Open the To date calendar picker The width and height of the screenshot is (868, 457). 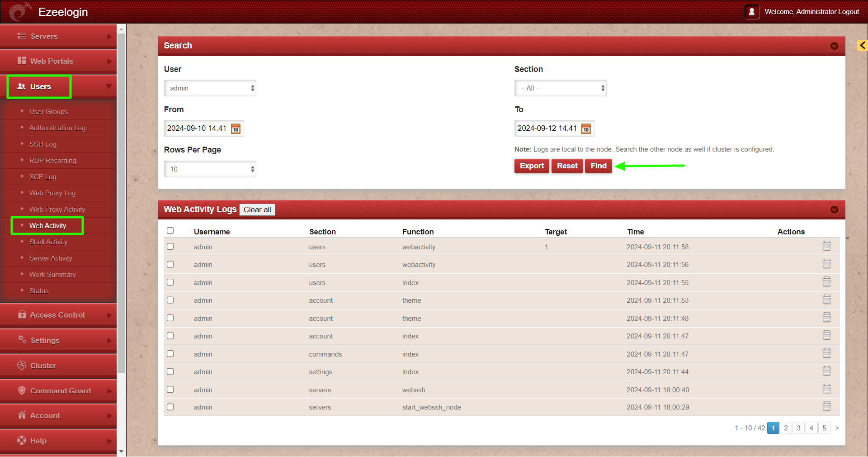pyautogui.click(x=586, y=129)
